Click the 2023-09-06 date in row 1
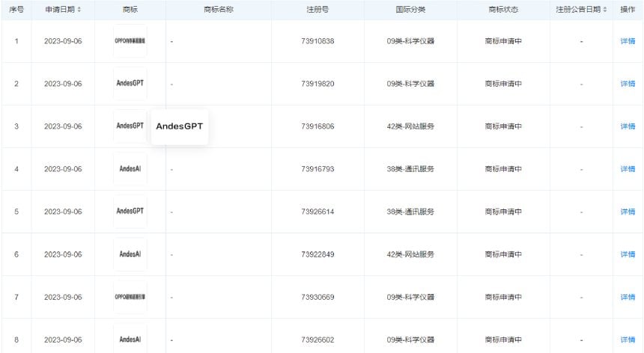Image resolution: width=644 pixels, height=353 pixels. tap(63, 41)
